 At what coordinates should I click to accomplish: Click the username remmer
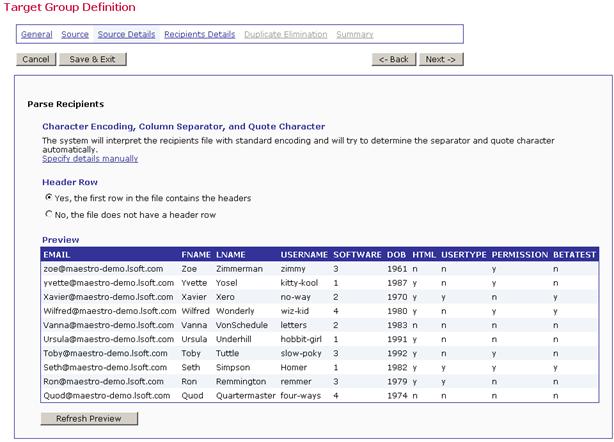tap(296, 382)
